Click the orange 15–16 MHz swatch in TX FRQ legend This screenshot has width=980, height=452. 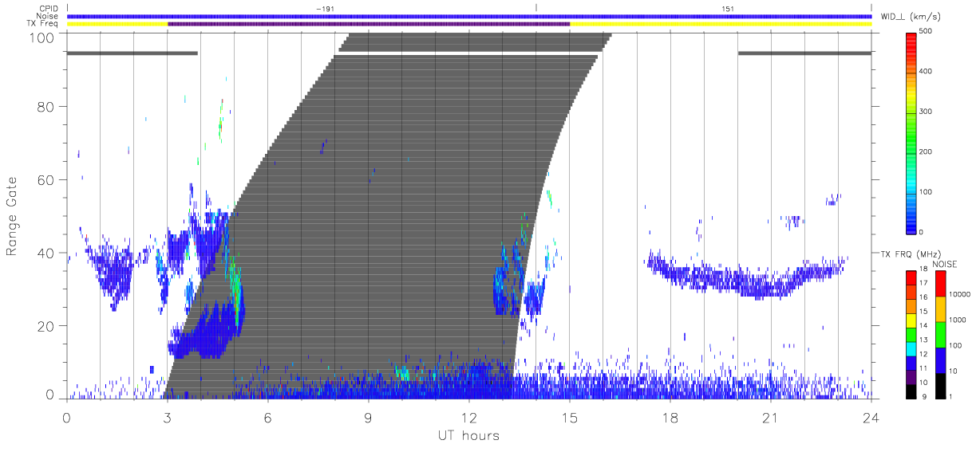(x=911, y=306)
